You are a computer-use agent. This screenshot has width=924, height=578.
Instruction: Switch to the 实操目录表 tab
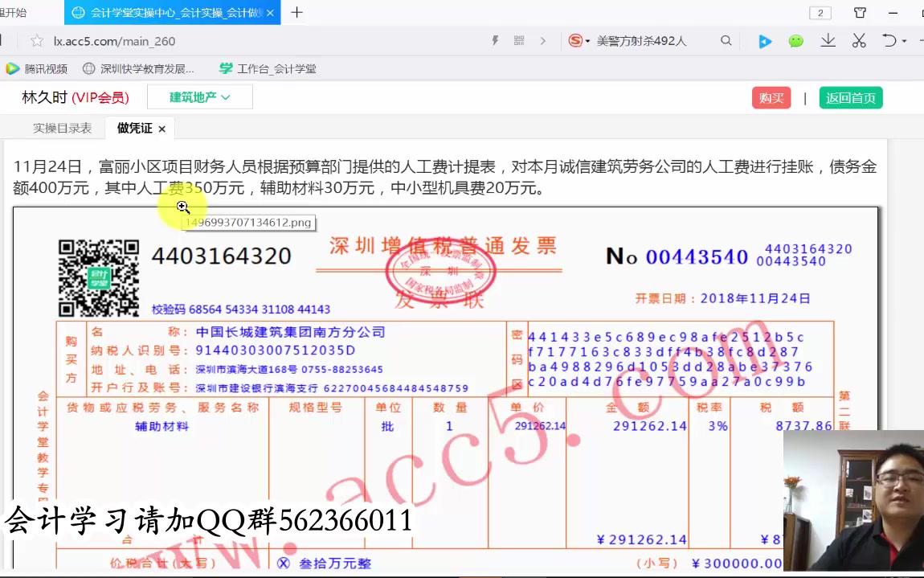coord(62,128)
